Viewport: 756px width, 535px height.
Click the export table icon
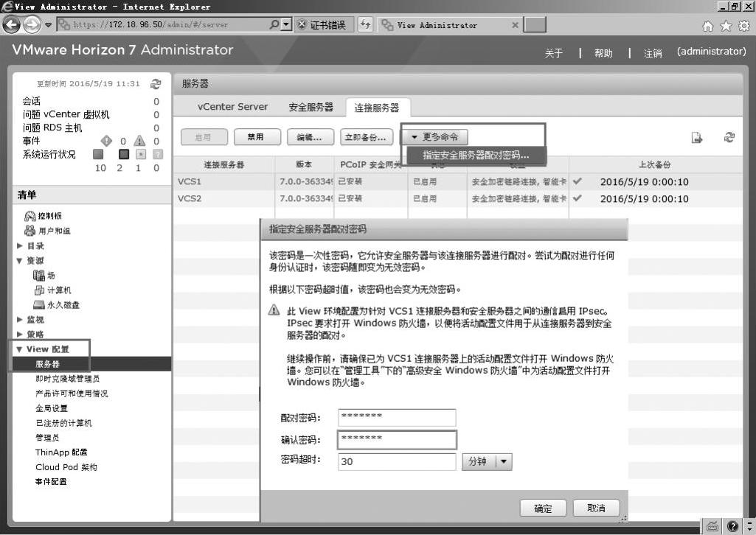click(x=697, y=138)
